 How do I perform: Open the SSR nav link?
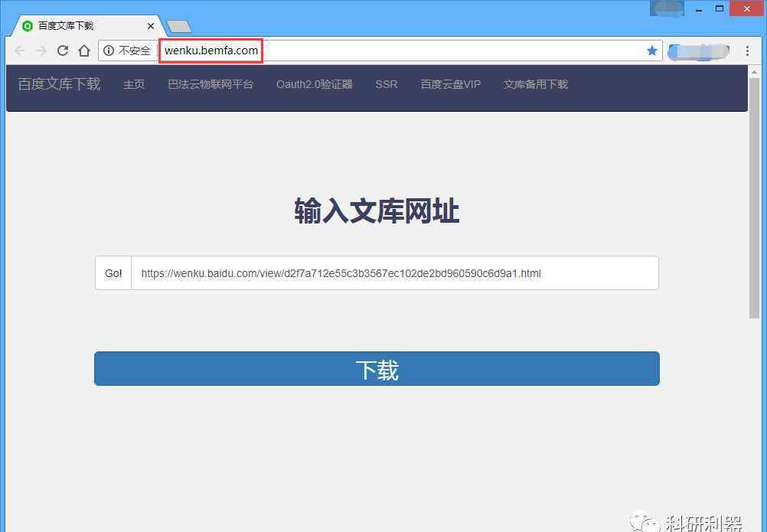pos(387,85)
